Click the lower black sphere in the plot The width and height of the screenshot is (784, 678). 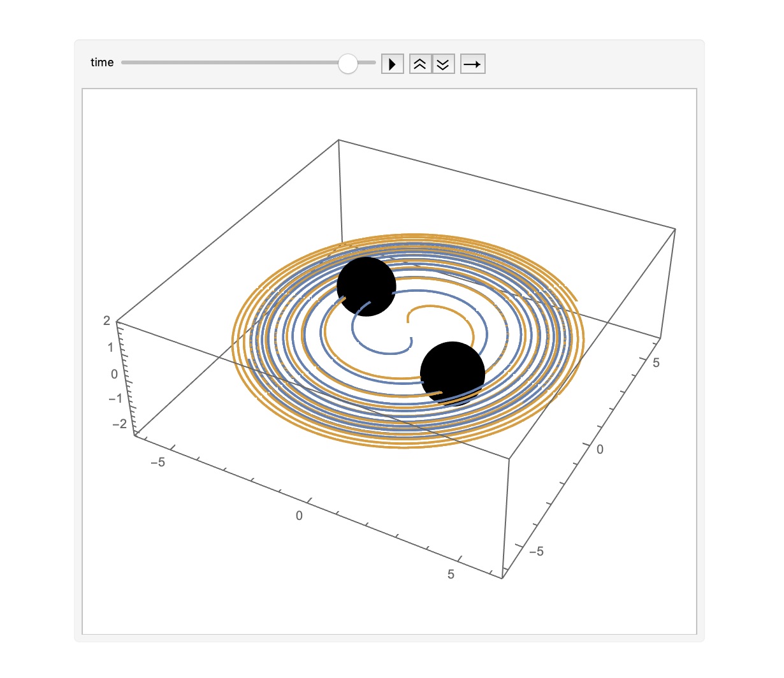(x=453, y=373)
